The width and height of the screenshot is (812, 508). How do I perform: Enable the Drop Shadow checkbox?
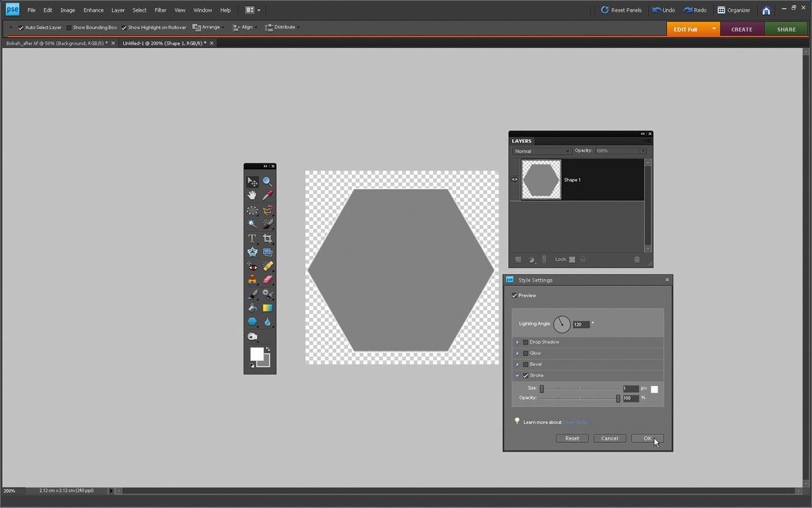coord(526,342)
